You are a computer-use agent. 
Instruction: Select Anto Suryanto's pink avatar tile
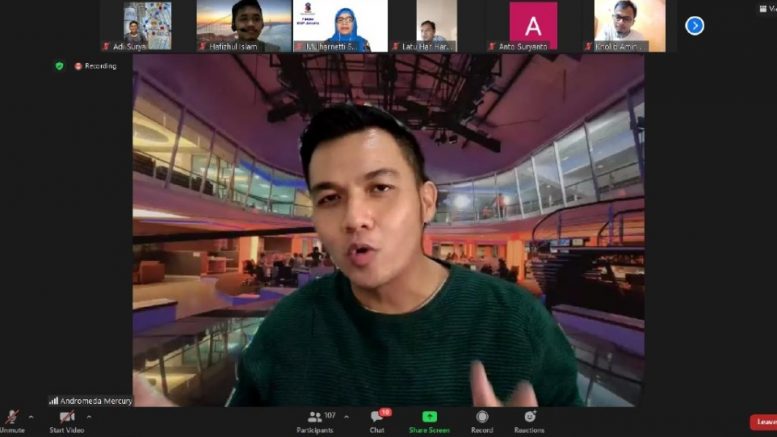pos(533,26)
